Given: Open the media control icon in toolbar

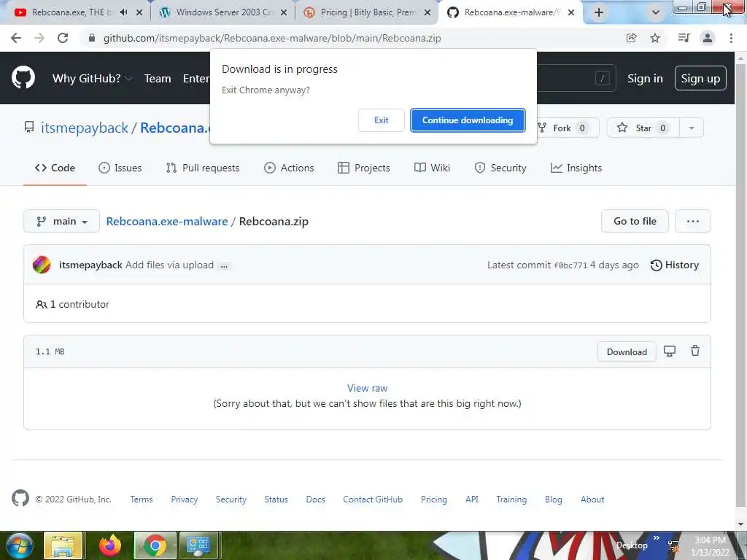Looking at the screenshot, I should click(684, 38).
